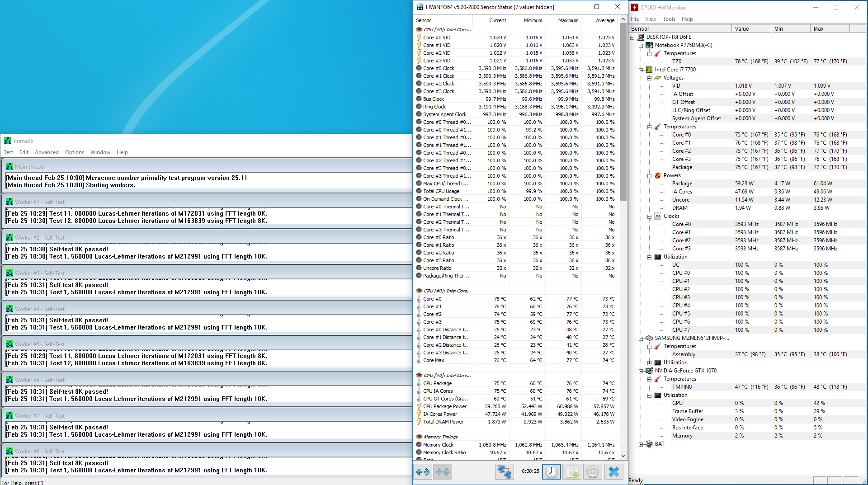Click CPU Package Power bolt icon

[419, 406]
